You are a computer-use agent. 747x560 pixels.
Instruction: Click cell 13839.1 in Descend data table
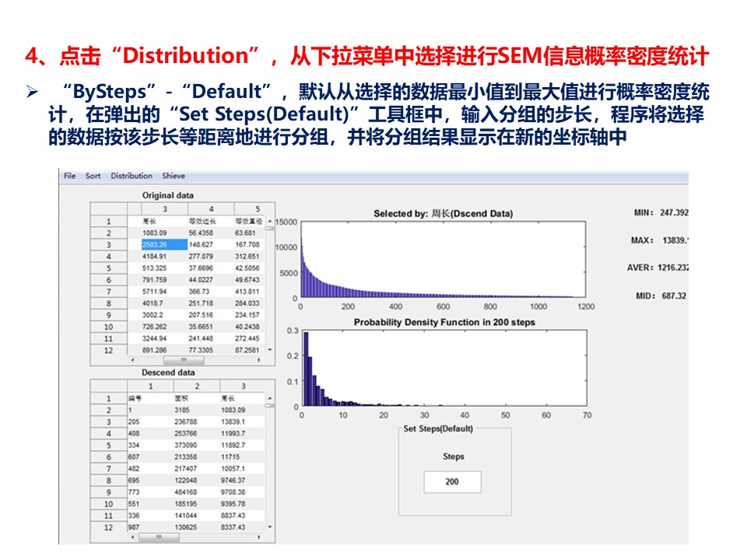pyautogui.click(x=233, y=422)
